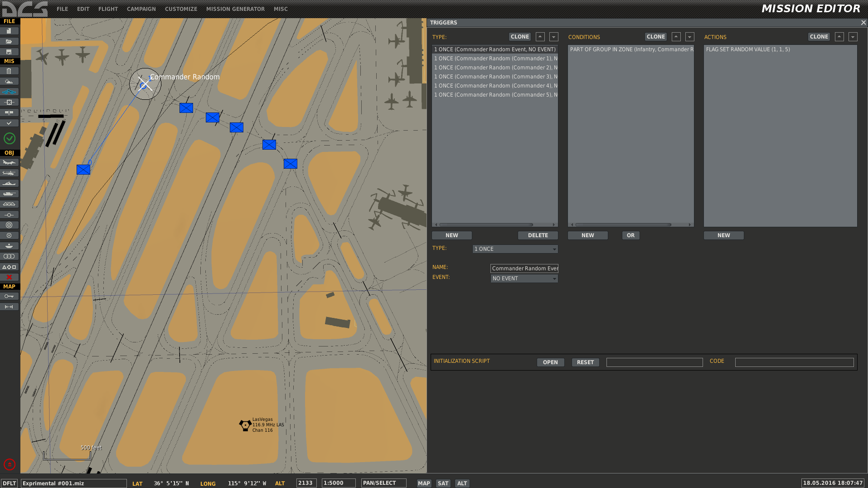
Task: Select the navigation point tool
Action: pyautogui.click(x=9, y=215)
